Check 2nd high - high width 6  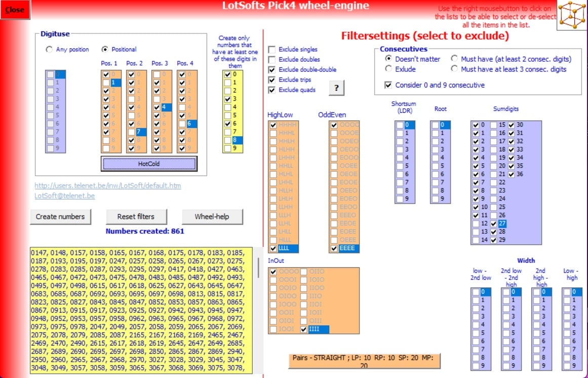coord(537,341)
